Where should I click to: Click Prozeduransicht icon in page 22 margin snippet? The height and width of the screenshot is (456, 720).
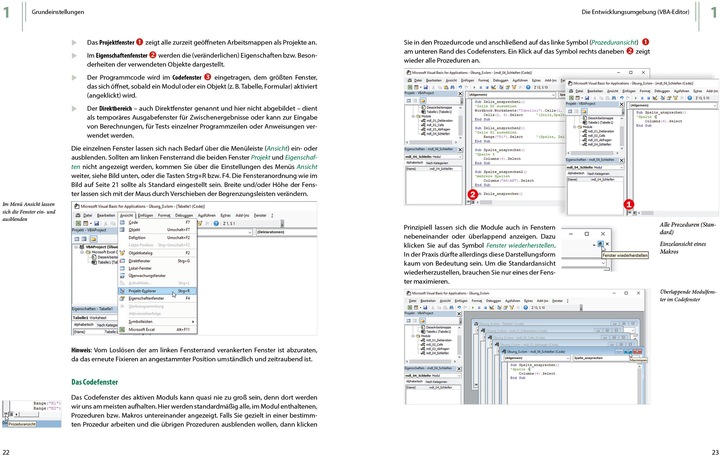pyautogui.click(x=6, y=414)
